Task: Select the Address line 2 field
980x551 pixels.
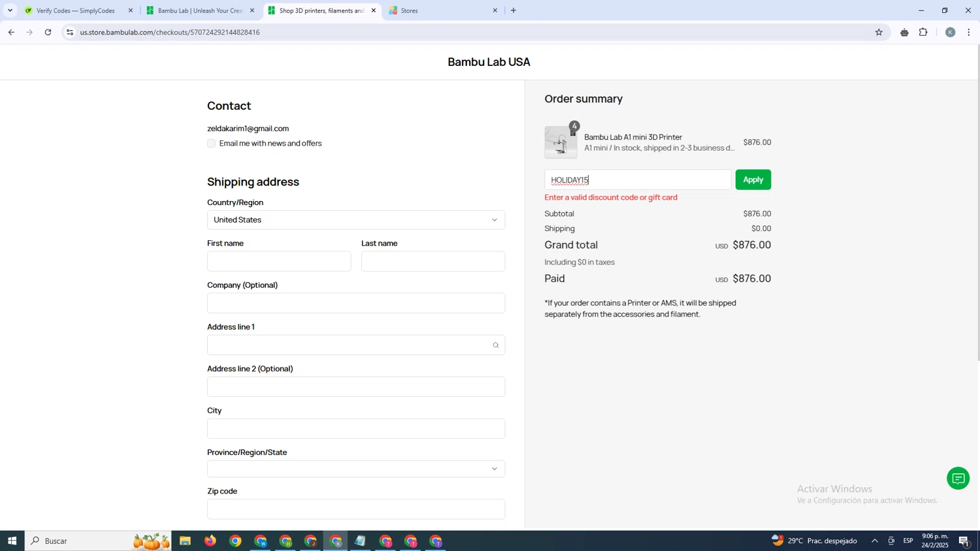Action: point(356,386)
